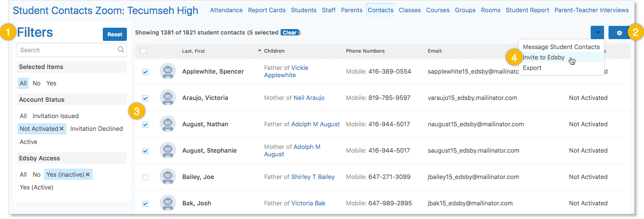
Task: Open the gear settings button
Action: coord(619,33)
